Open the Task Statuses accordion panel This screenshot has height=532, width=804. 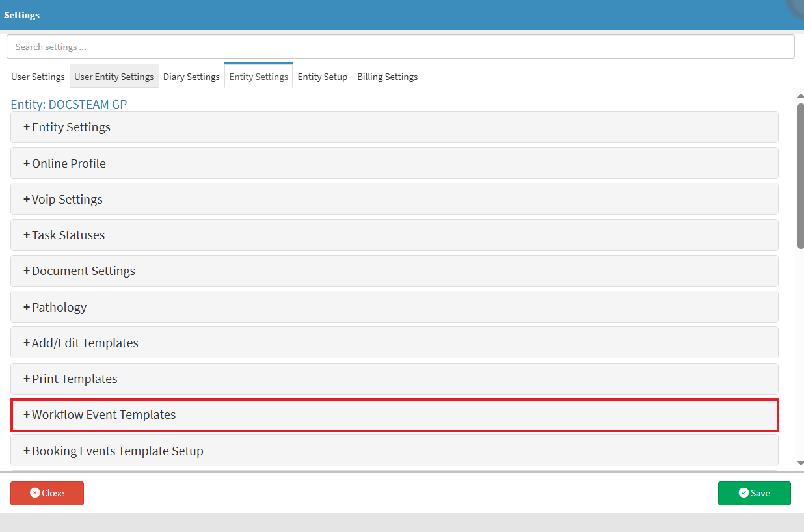point(68,235)
